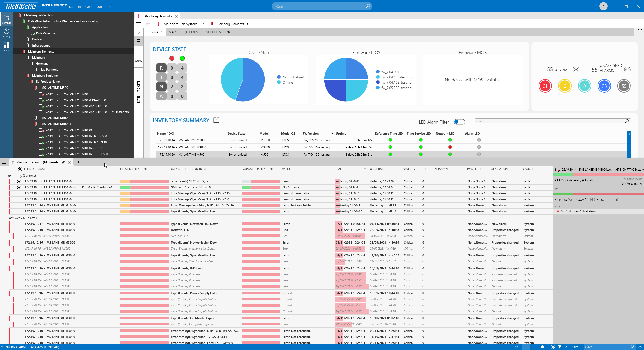Sort alarms by TIME column arrow
The image size is (644, 350).
(365, 169)
